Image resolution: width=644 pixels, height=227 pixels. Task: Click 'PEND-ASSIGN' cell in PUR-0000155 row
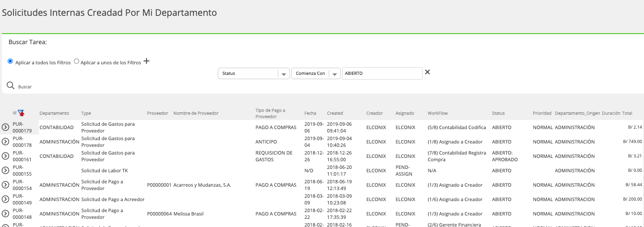pos(404,170)
